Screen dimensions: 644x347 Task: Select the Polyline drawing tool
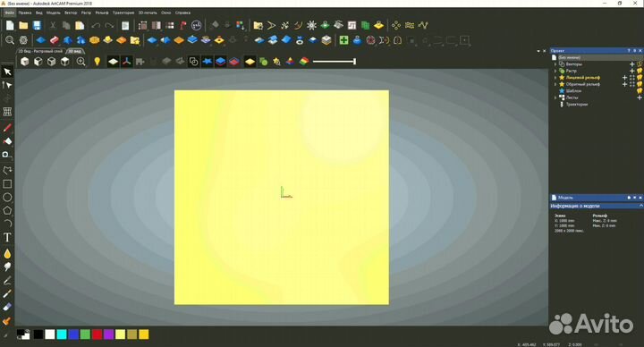[x=7, y=170]
